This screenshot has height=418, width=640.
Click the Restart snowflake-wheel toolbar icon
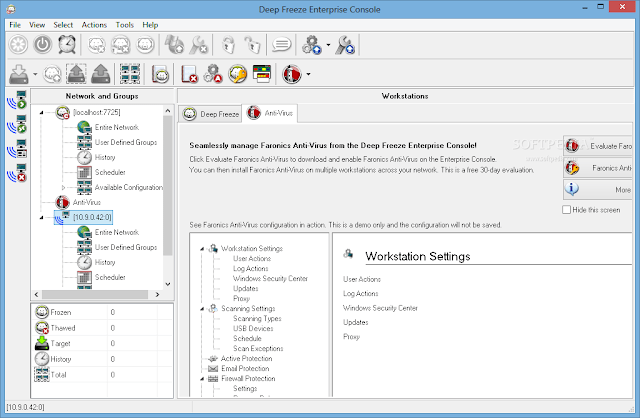coord(18,44)
